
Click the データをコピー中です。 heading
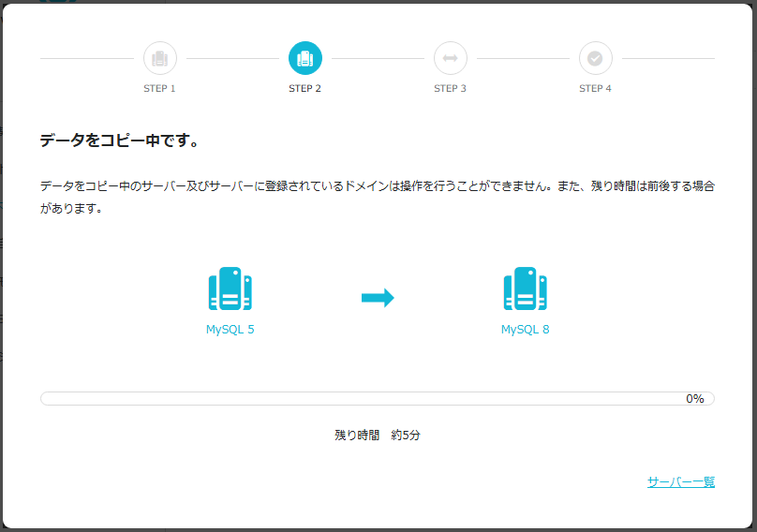[119, 140]
